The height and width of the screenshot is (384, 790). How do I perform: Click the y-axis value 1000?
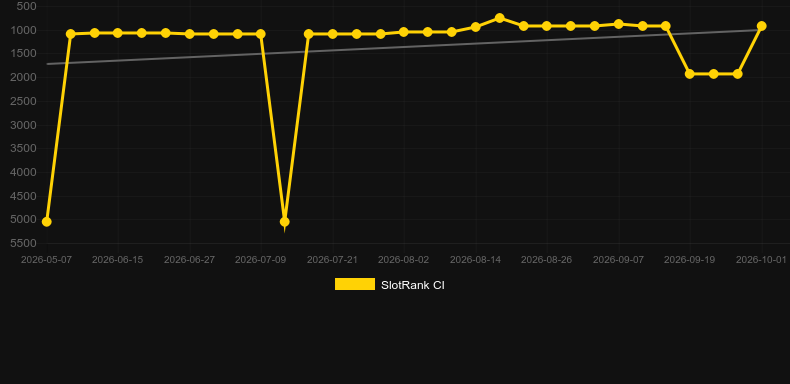[x=24, y=30]
